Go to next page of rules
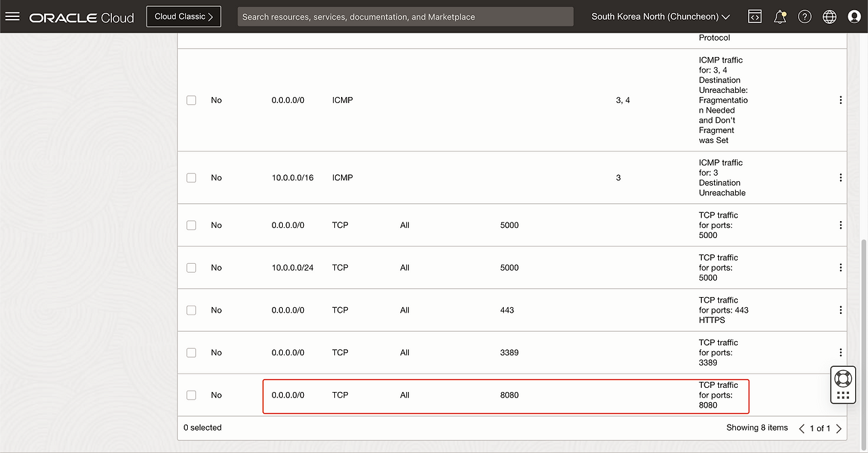The image size is (868, 453). point(839,429)
